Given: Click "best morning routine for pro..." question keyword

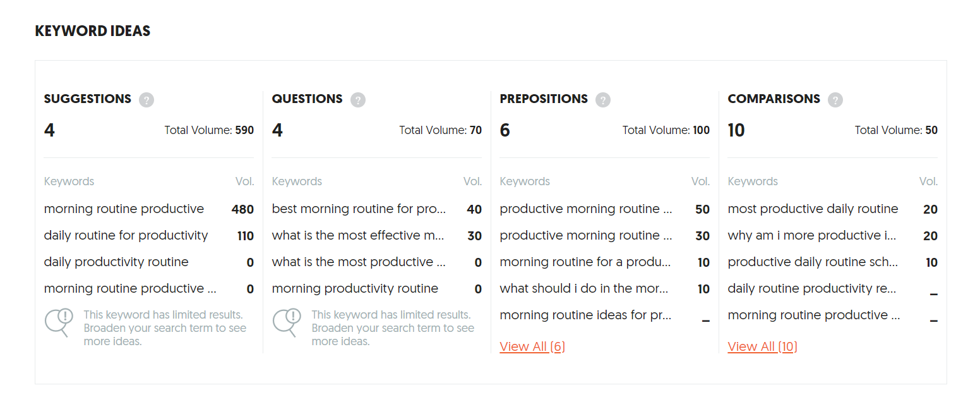Looking at the screenshot, I should click(359, 209).
